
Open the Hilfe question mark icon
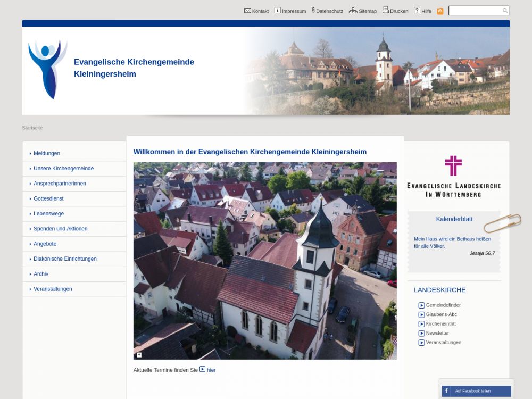tap(417, 11)
